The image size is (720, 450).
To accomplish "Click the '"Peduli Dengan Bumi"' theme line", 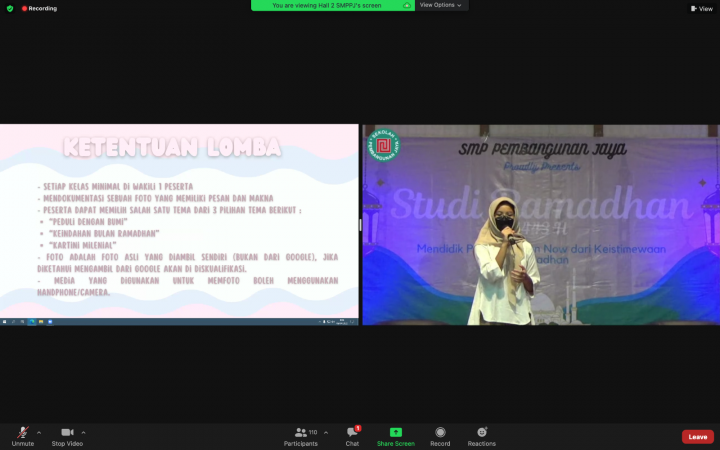I will coord(88,222).
